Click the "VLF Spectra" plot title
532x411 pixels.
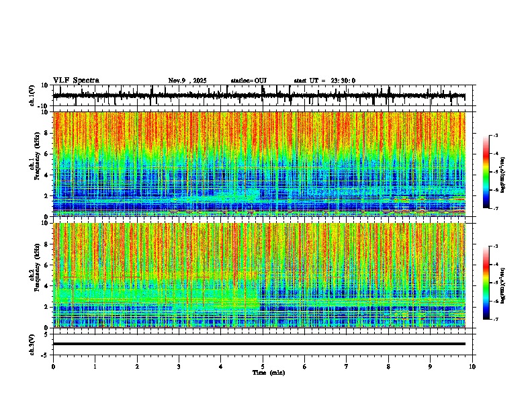click(76, 81)
